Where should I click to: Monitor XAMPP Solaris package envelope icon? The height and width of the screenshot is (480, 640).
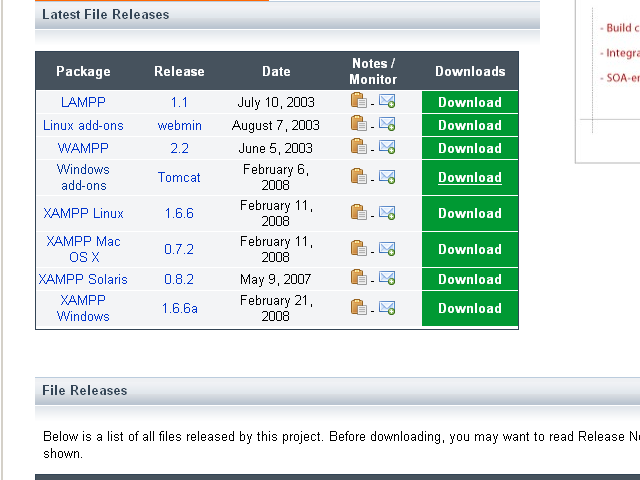[387, 278]
